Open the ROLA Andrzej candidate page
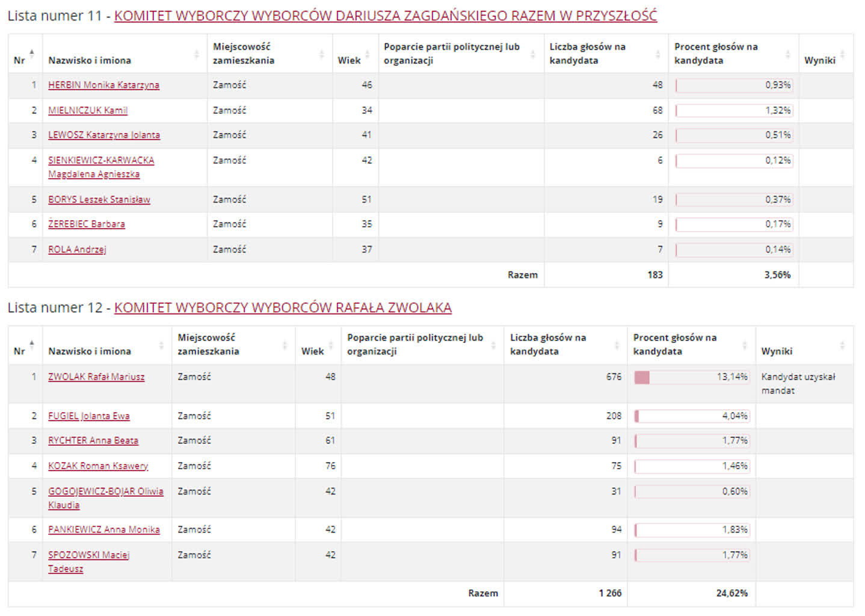This screenshot has width=865, height=616. point(77,249)
